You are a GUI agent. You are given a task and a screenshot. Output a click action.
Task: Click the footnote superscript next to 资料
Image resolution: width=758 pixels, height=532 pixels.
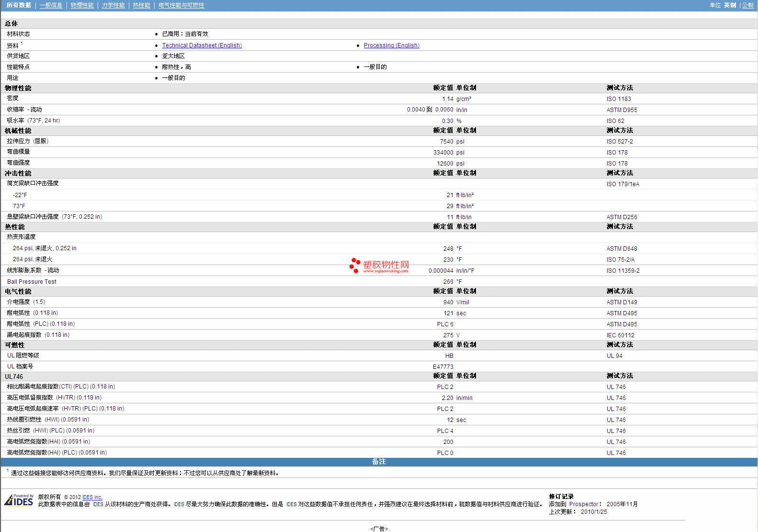(22, 44)
